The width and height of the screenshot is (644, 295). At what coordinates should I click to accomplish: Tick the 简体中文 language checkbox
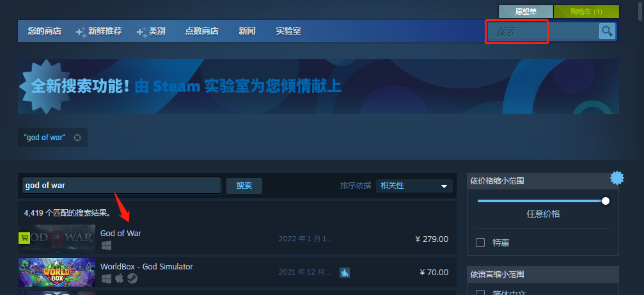(x=480, y=293)
